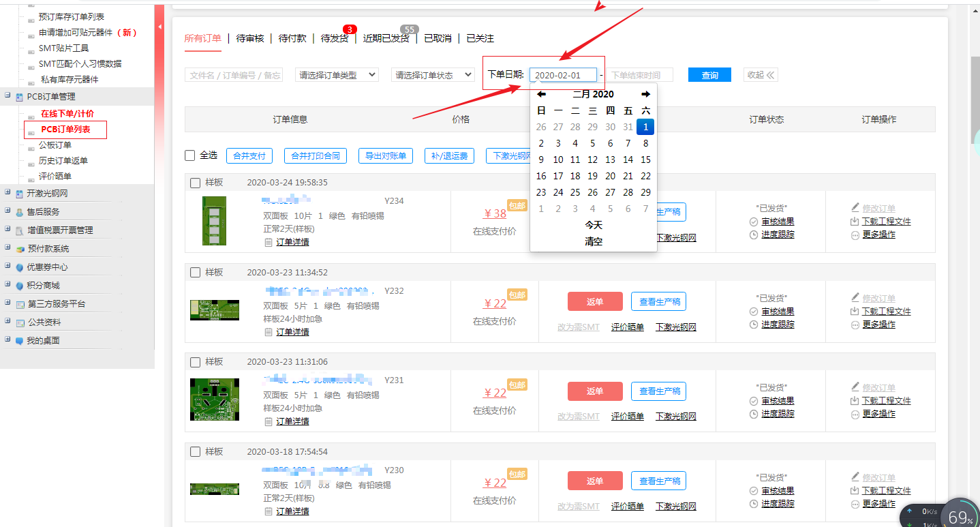
Task: Expand the 开激光钢网 tree node
Action: coord(7,193)
